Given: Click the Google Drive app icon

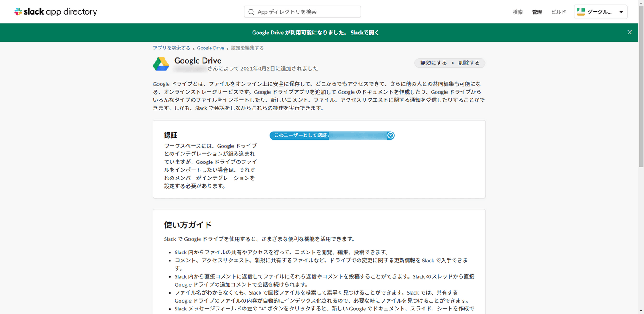Looking at the screenshot, I should (161, 63).
